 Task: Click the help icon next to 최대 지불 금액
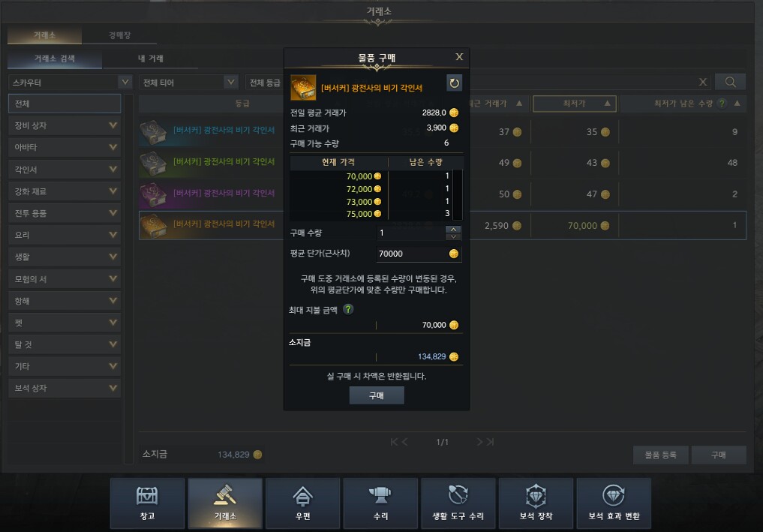coord(348,310)
